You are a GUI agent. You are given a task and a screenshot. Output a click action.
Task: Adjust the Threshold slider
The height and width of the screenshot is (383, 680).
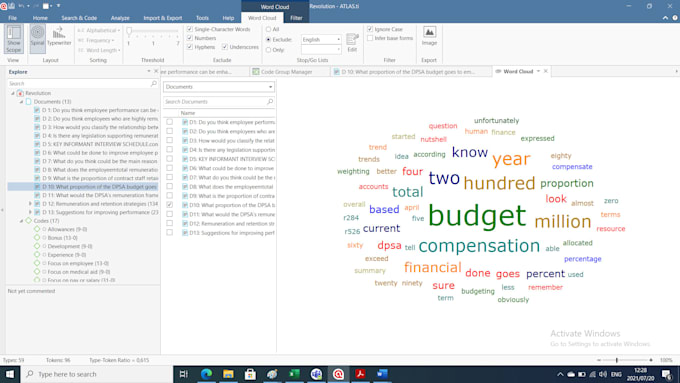coord(129,31)
